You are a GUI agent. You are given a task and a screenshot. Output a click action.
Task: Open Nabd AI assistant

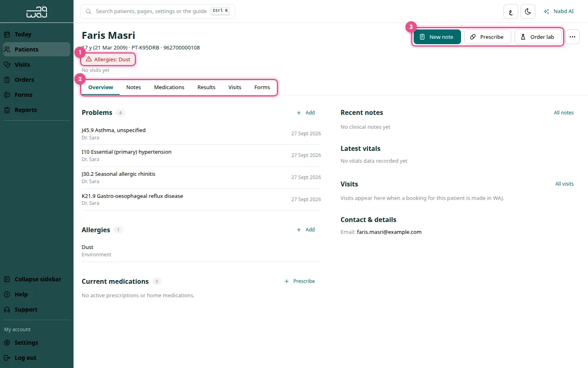559,11
